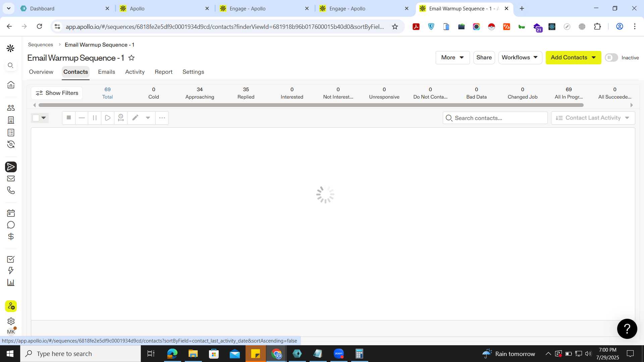Open Calls phone icon in sidebar
Viewport: 644px width, 362px height.
click(11, 190)
